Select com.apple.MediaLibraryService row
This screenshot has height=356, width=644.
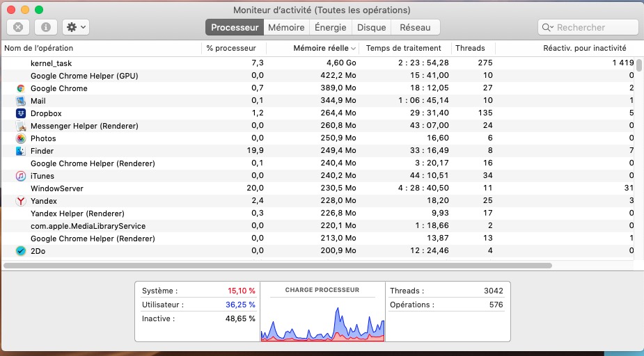pyautogui.click(x=318, y=226)
